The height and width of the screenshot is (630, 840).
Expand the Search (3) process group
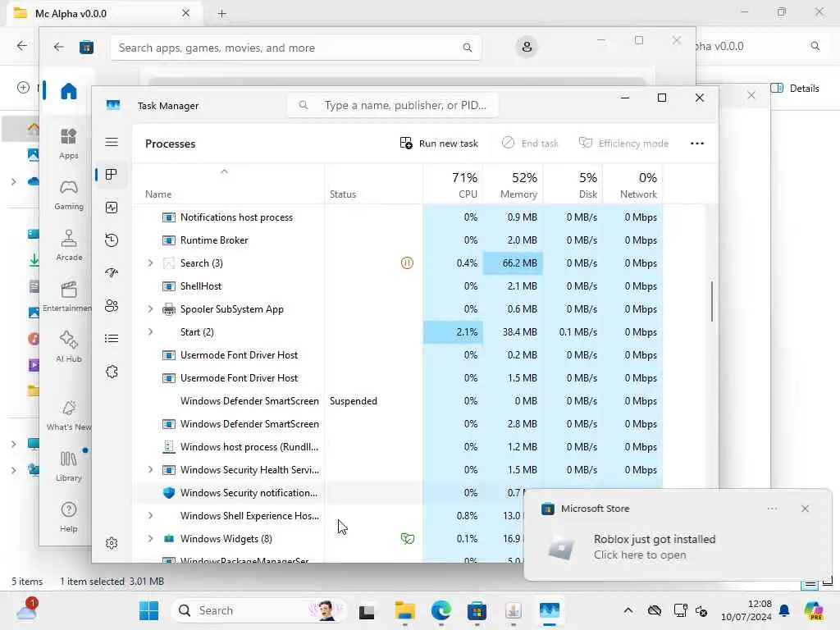151,263
